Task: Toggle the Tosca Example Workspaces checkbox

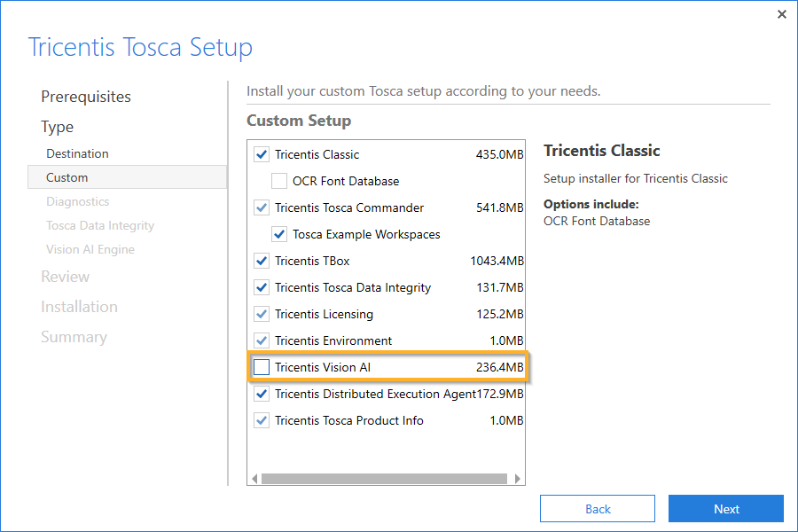Action: pos(279,234)
